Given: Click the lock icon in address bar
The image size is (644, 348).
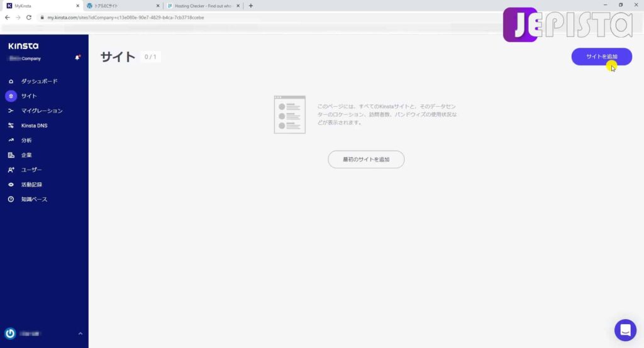Looking at the screenshot, I should 42,18.
